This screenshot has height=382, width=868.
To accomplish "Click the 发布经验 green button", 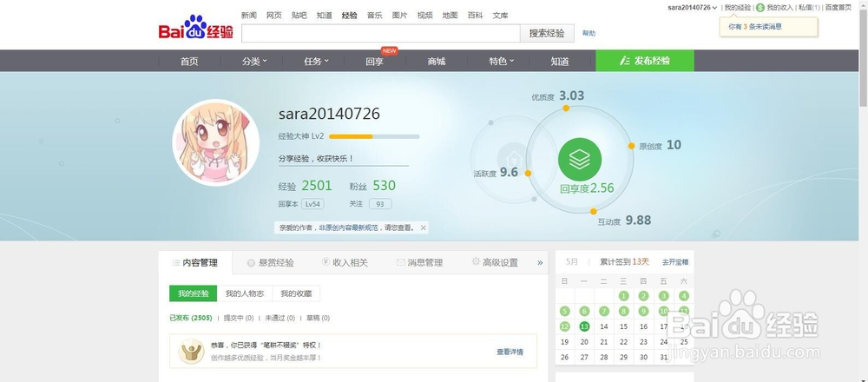I will pyautogui.click(x=645, y=61).
